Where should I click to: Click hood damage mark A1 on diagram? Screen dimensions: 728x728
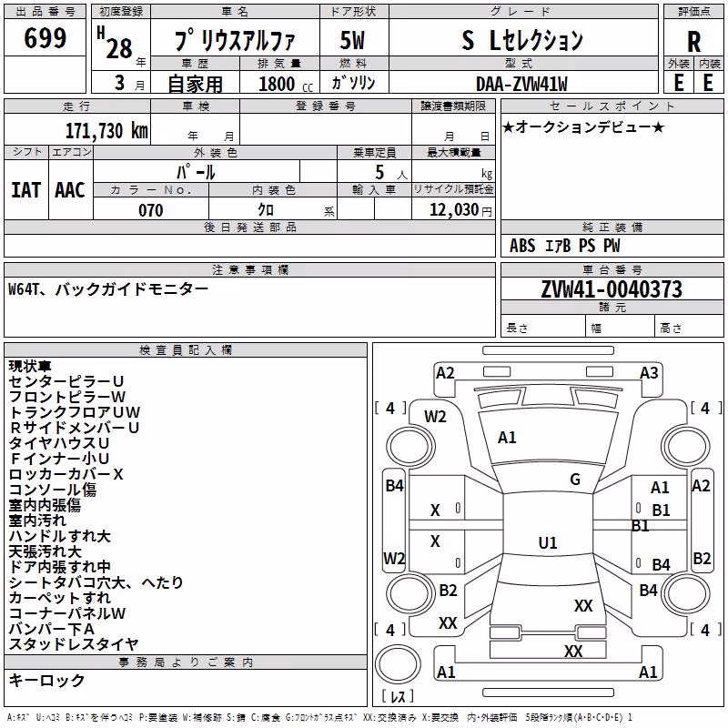(507, 438)
